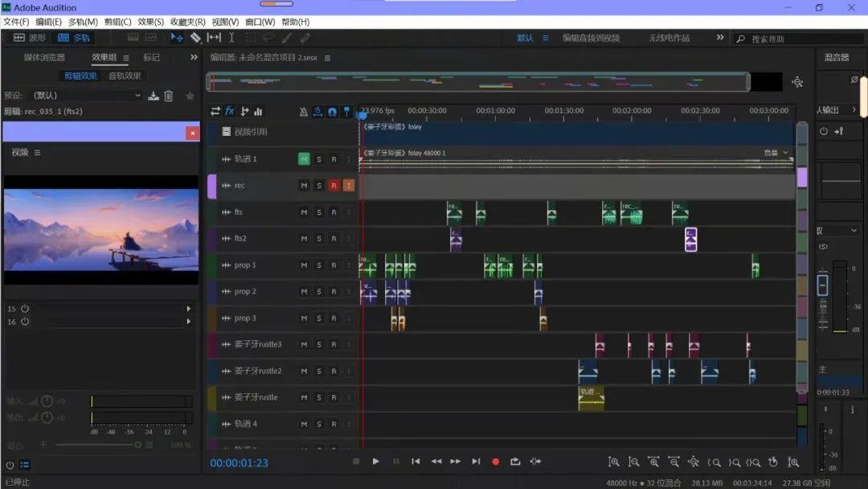Zoom out time icon

(674, 462)
